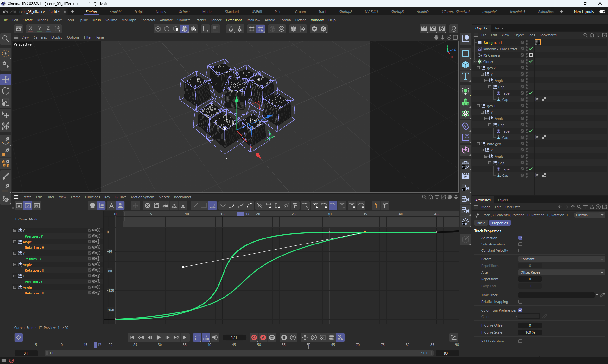Toggle Color from Preferences checkbox
This screenshot has height=364, width=608.
coord(520,310)
